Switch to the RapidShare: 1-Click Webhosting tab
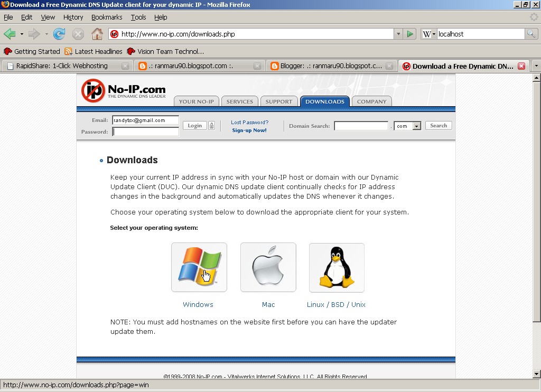This screenshot has height=392, width=541. click(x=67, y=66)
